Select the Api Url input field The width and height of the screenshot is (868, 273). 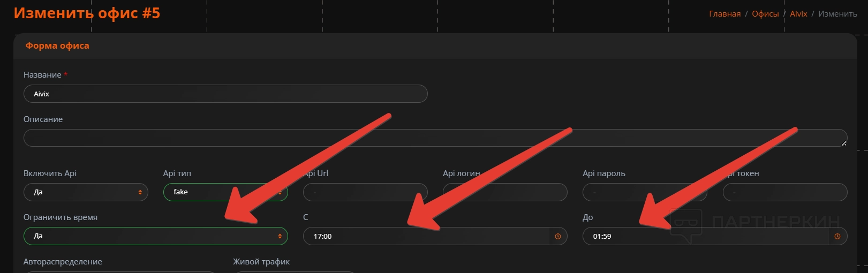[x=365, y=192]
